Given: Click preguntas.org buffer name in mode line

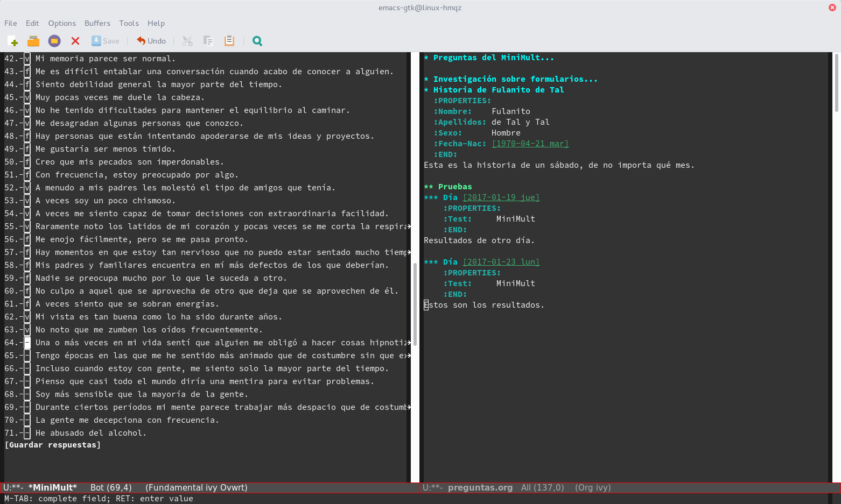Looking at the screenshot, I should (480, 487).
